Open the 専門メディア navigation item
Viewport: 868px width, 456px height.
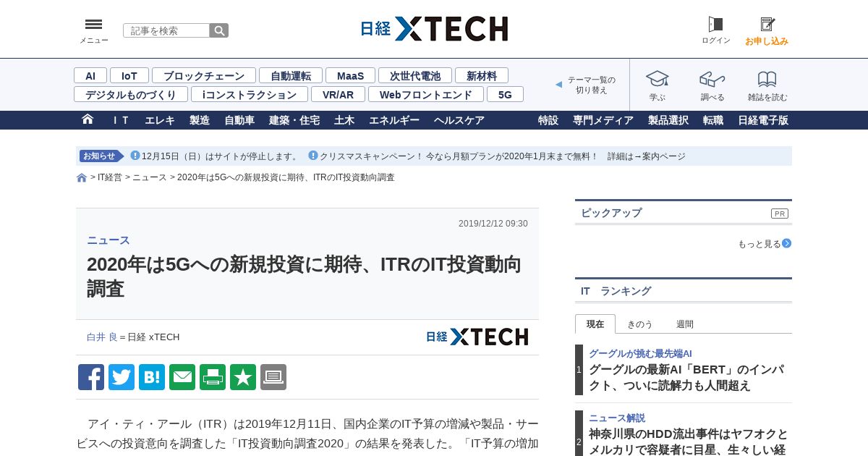coord(603,120)
